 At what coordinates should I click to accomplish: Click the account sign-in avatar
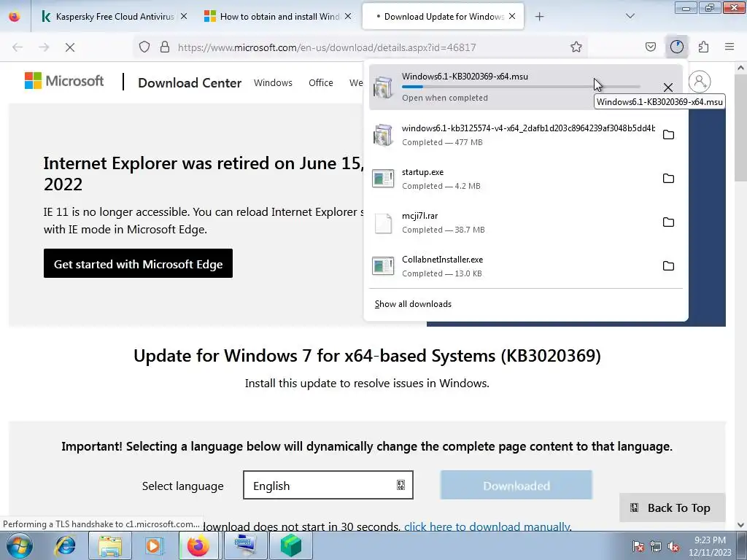tap(700, 82)
